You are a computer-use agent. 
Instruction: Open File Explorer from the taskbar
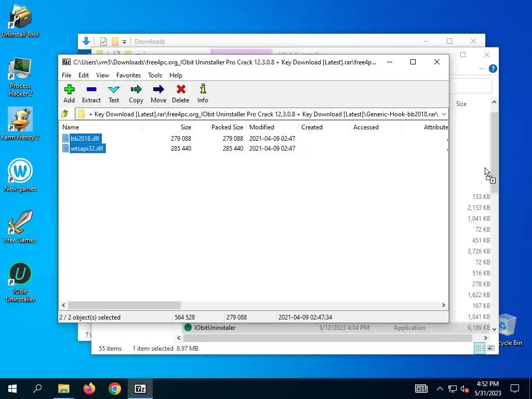click(x=63, y=389)
